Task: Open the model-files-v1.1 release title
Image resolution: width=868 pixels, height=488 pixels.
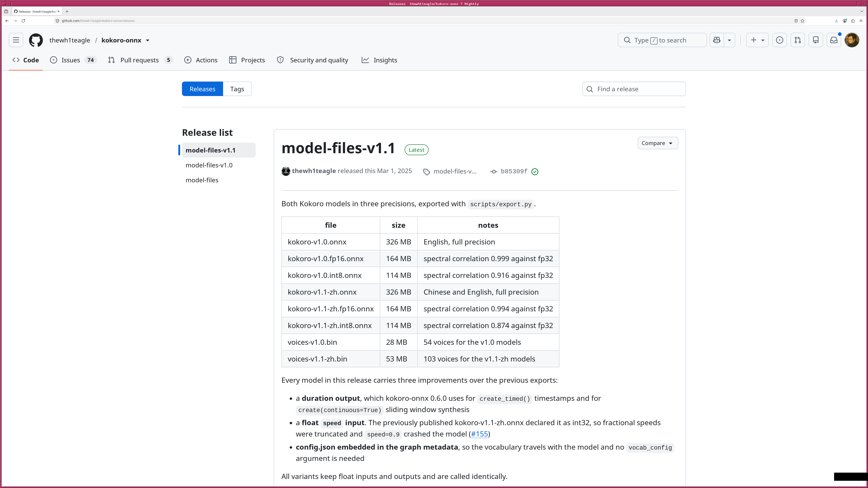Action: [x=338, y=148]
